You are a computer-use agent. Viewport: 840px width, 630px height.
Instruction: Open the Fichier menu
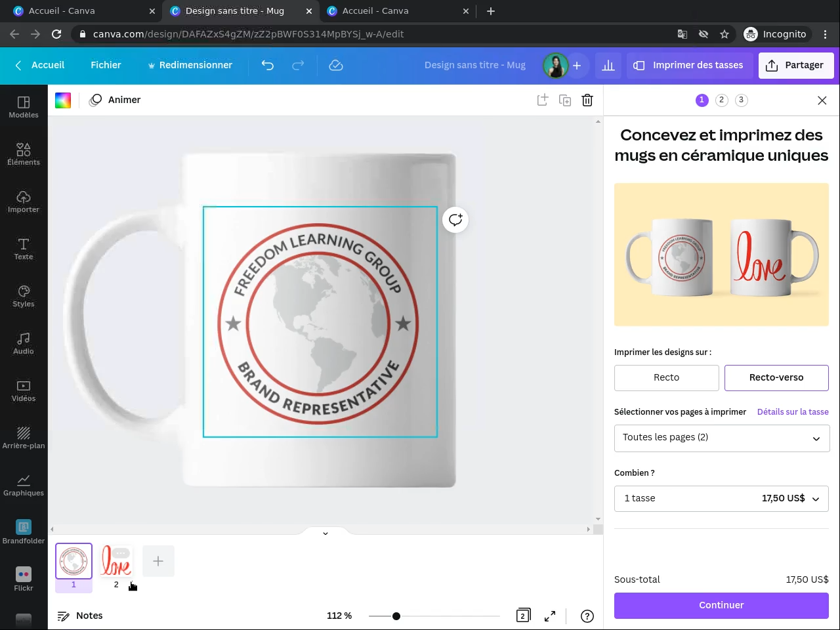[x=106, y=65]
